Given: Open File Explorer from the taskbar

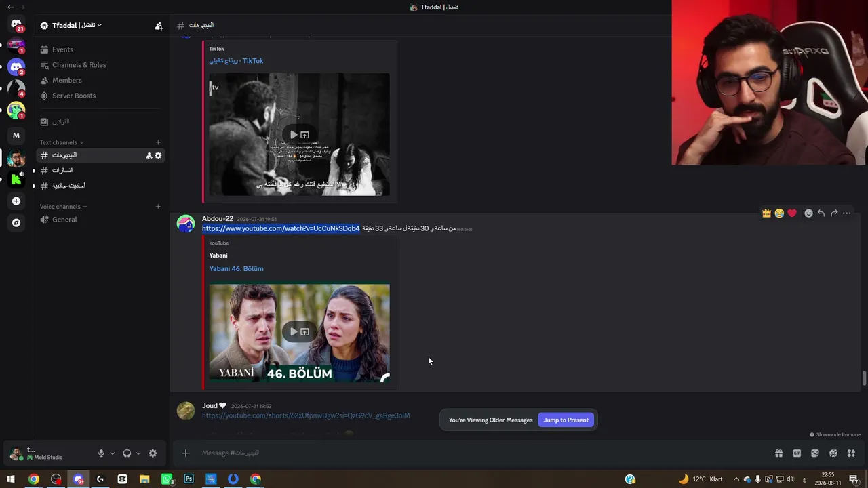Looking at the screenshot, I should [144, 479].
